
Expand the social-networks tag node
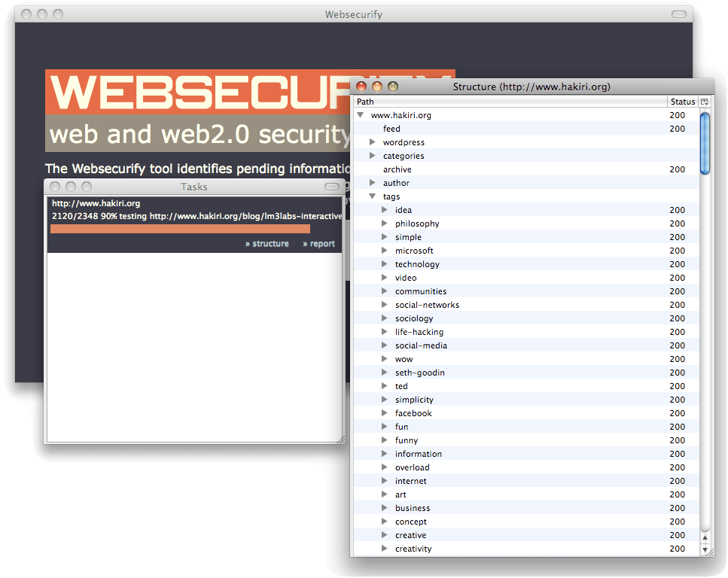pos(385,305)
